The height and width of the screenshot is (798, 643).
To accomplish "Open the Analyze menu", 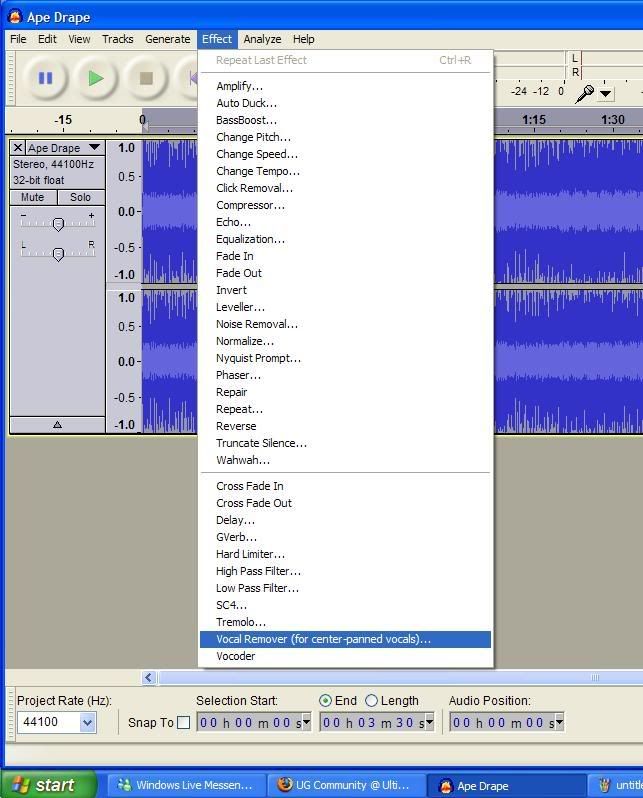I will [262, 39].
